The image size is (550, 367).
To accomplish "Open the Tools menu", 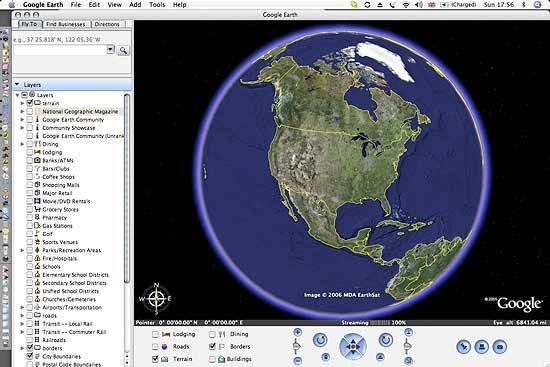I will point(157,5).
